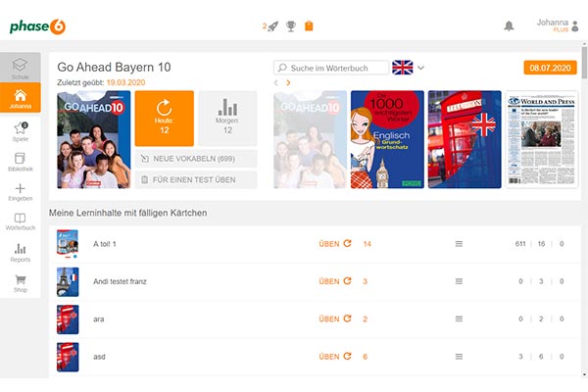Open Eingeben plus icon in sidebar
The width and height of the screenshot is (588, 392).
pos(21,191)
